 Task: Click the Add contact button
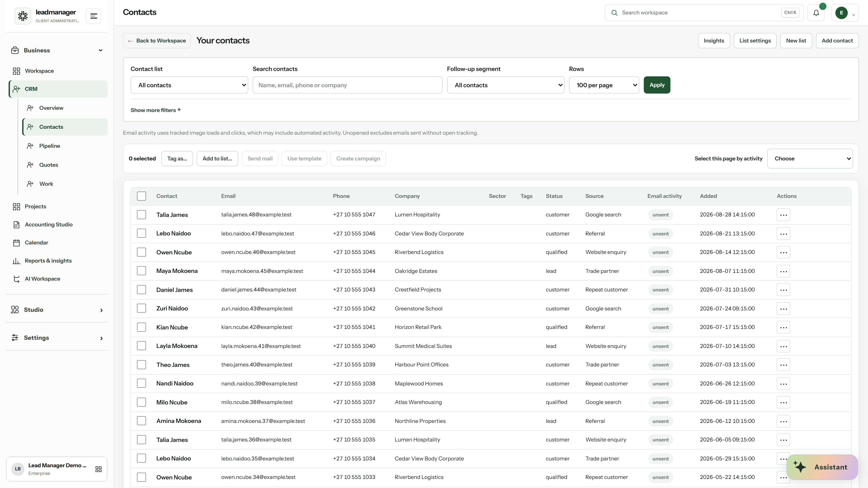[x=837, y=41]
